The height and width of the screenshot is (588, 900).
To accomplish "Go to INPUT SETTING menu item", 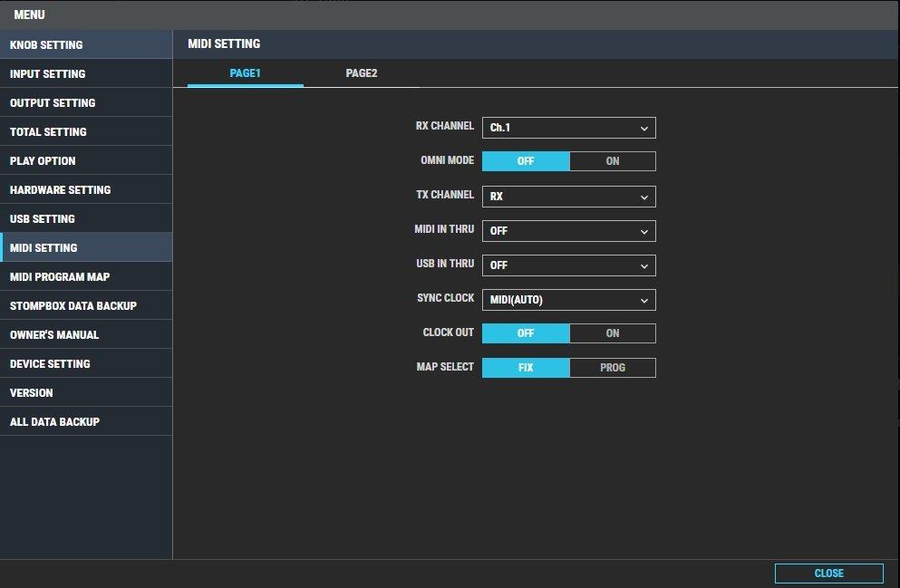I will 86,73.
